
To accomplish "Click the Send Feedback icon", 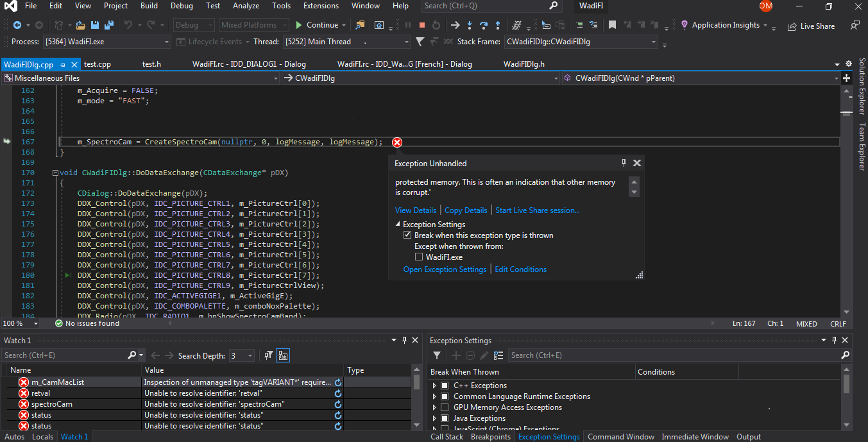I will pos(855,26).
